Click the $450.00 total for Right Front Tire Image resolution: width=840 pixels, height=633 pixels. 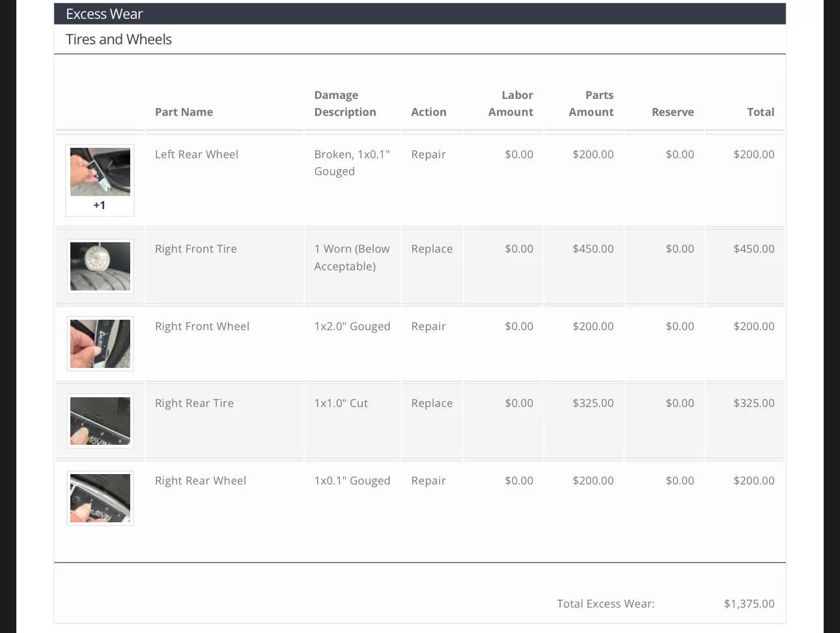(x=754, y=249)
